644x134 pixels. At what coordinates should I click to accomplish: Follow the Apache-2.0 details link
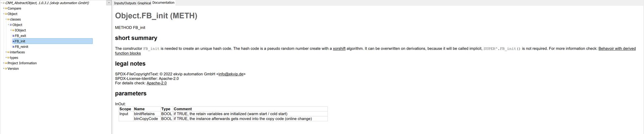(x=157, y=83)
